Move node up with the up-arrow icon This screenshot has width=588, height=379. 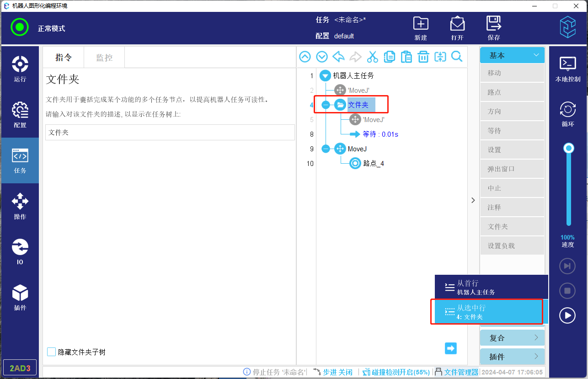305,57
